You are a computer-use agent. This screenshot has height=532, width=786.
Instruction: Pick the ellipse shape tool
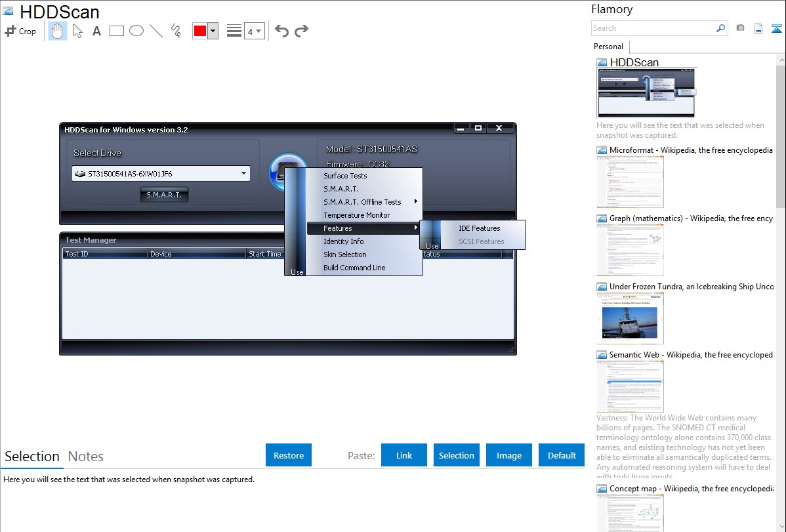coord(136,31)
